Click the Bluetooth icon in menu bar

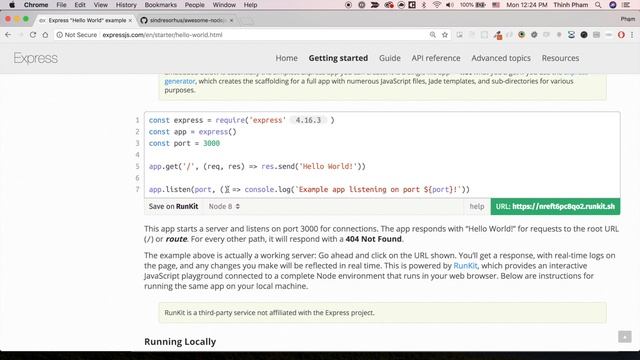(424, 5)
